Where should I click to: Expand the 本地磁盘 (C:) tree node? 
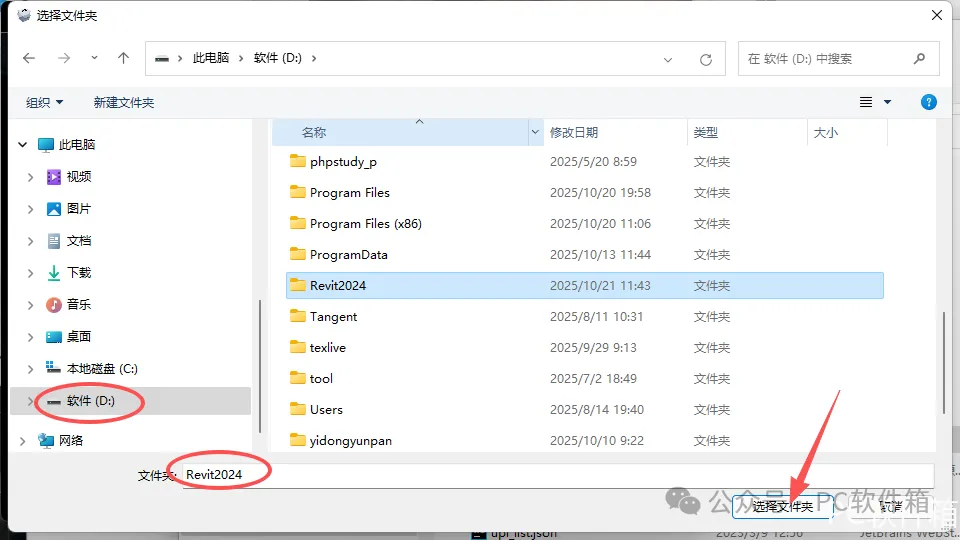[x=30, y=369]
